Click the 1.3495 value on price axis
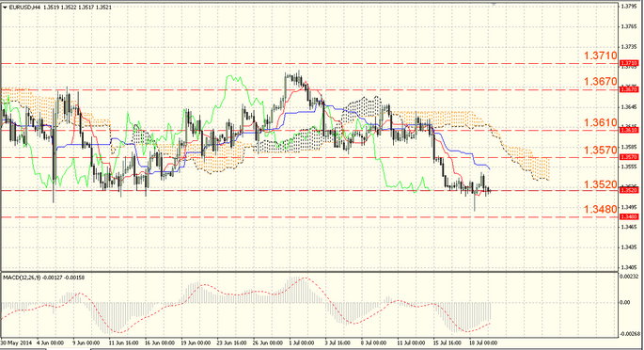 tap(629, 207)
